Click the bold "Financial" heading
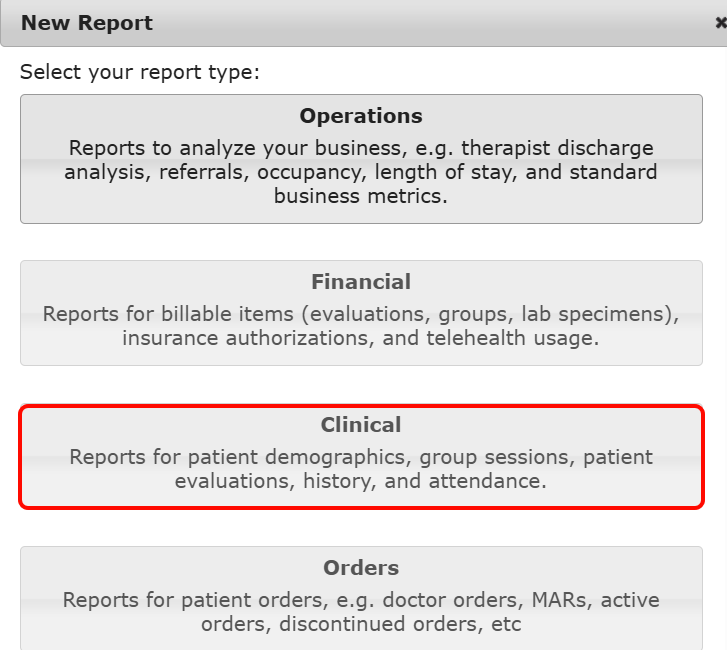Viewport: 727px width, 650px height. pyautogui.click(x=361, y=282)
